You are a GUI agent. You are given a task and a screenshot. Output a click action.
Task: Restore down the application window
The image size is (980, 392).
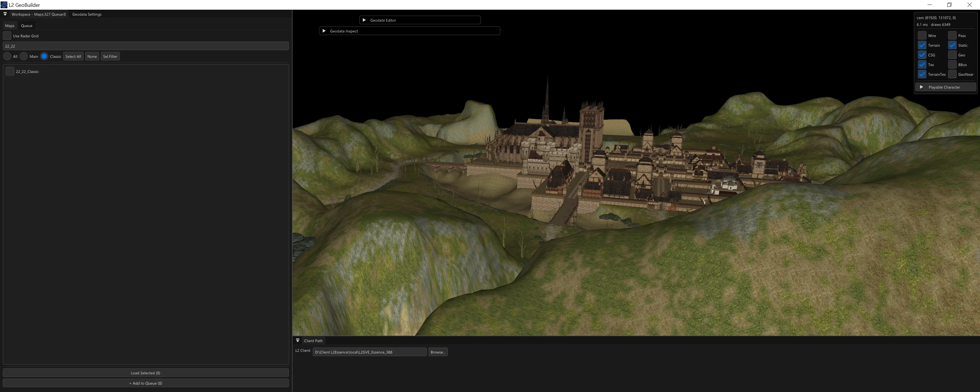click(949, 5)
